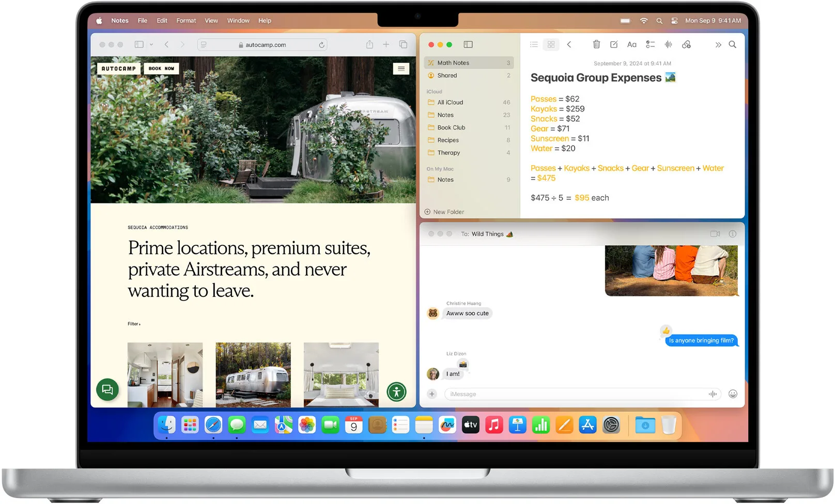Launch Keynote from the Dock

pyautogui.click(x=517, y=426)
